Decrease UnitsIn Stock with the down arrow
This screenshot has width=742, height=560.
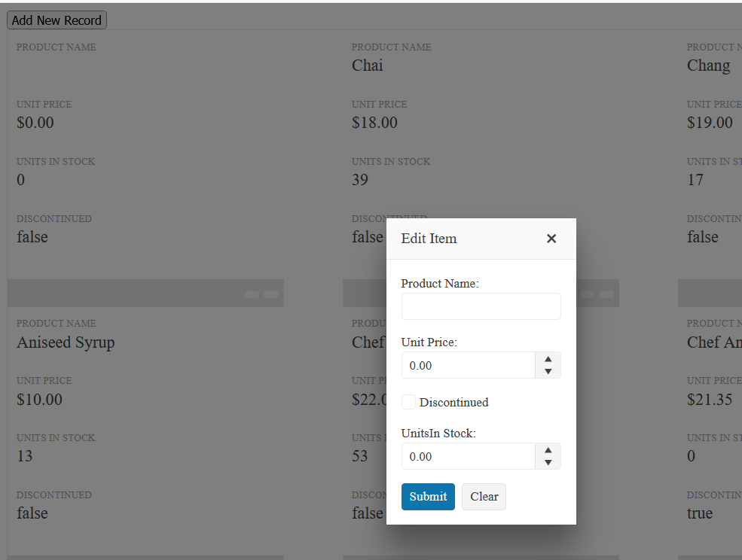[548, 462]
